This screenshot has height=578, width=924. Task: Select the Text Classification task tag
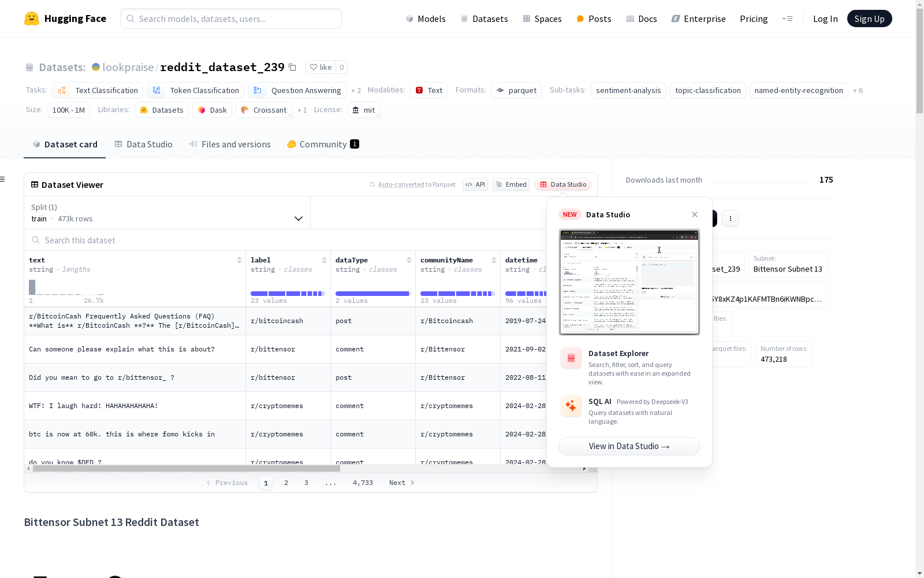pos(98,90)
